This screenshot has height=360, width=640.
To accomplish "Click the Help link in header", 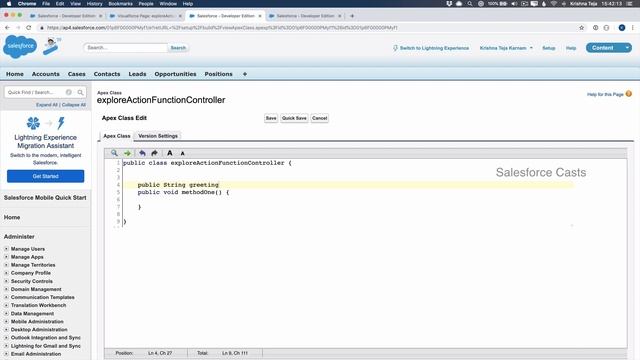I will coord(571,48).
